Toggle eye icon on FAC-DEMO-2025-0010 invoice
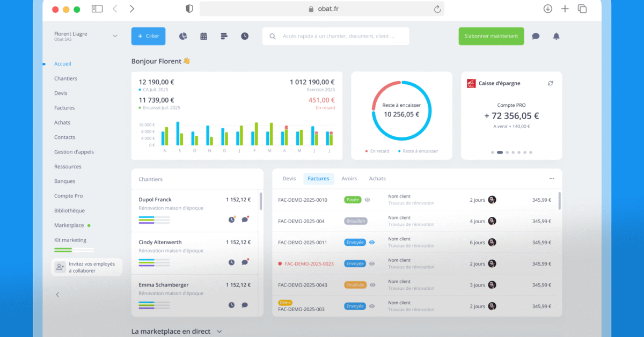The width and height of the screenshot is (644, 337). (368, 200)
